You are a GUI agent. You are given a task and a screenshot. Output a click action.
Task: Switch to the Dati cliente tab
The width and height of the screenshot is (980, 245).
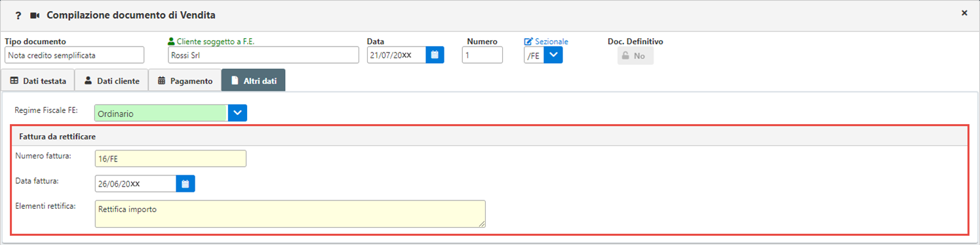[x=111, y=81]
